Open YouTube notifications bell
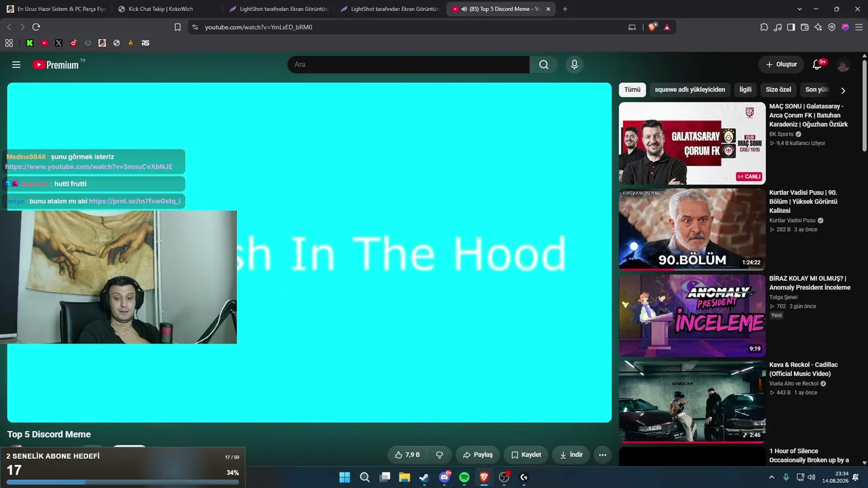The image size is (868, 488). click(x=817, y=64)
